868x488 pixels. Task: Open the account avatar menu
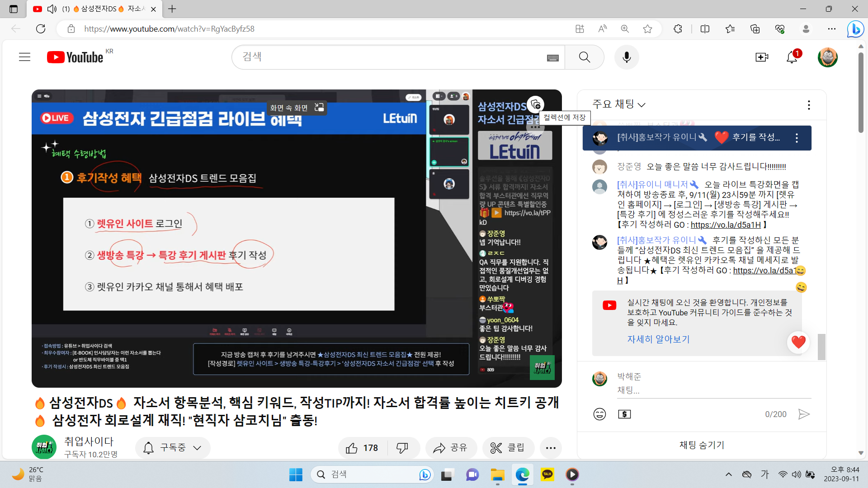click(x=828, y=57)
